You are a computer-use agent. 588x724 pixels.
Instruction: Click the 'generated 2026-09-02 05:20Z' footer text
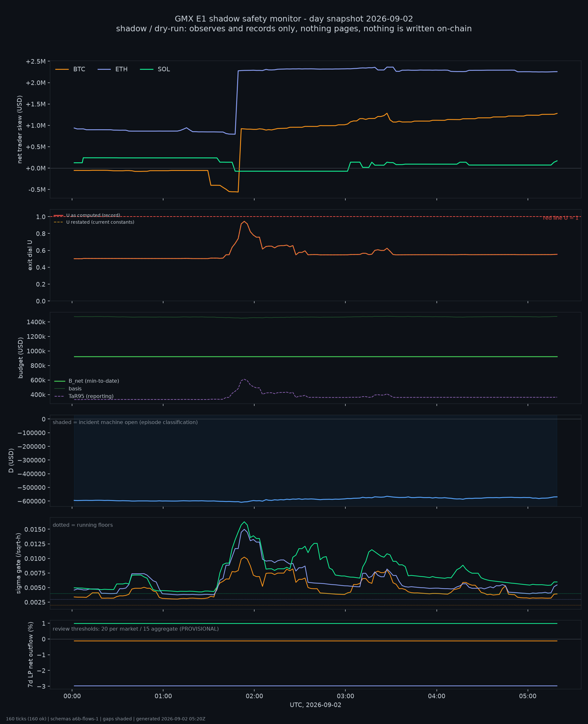click(x=171, y=719)
